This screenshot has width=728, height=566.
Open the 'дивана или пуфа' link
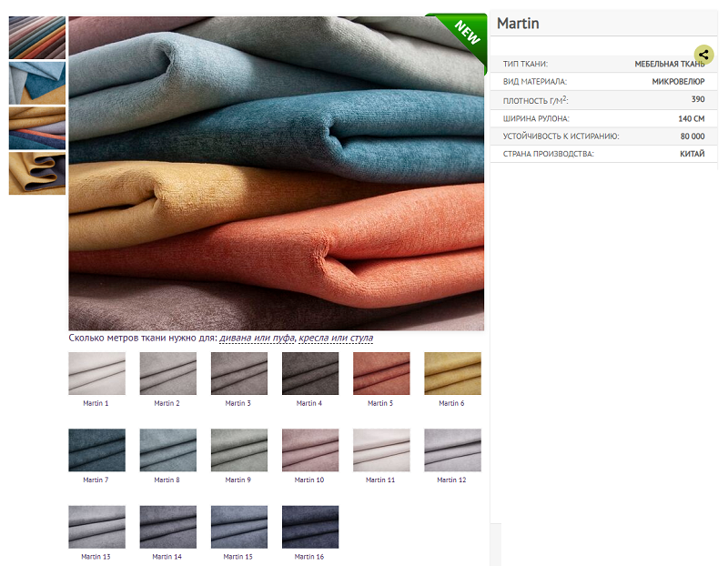point(257,339)
